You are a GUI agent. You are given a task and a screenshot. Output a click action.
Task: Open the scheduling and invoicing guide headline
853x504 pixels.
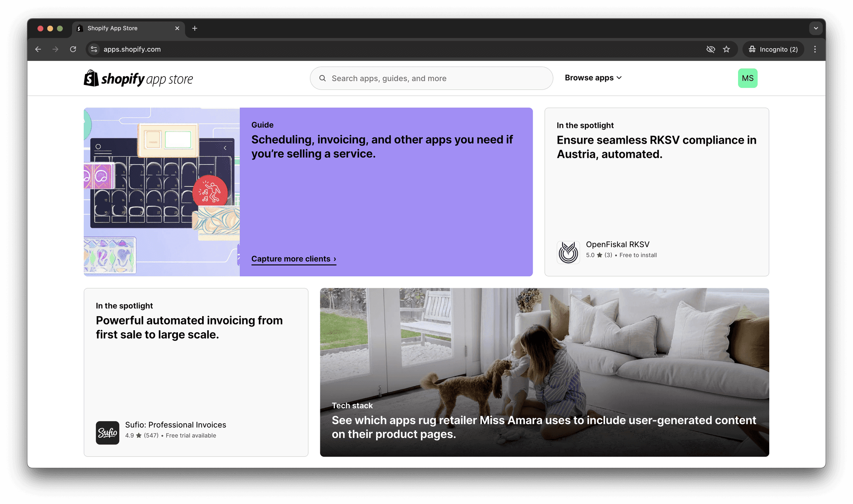382,147
